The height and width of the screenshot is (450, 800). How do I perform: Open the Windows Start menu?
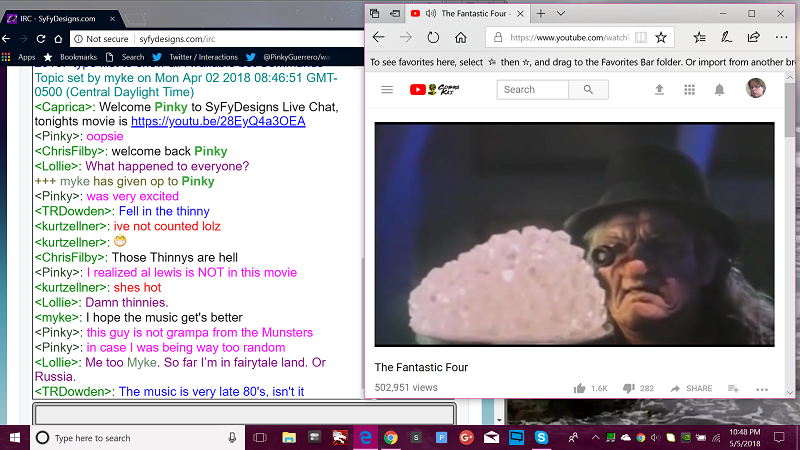(x=15, y=438)
